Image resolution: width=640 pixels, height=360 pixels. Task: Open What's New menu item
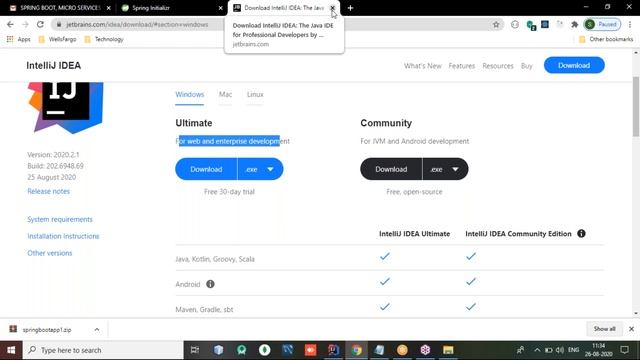click(x=423, y=66)
